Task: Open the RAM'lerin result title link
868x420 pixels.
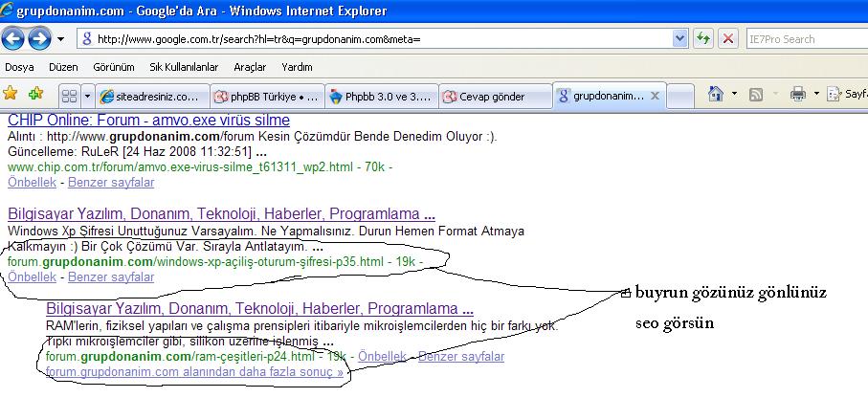Action: pos(259,308)
